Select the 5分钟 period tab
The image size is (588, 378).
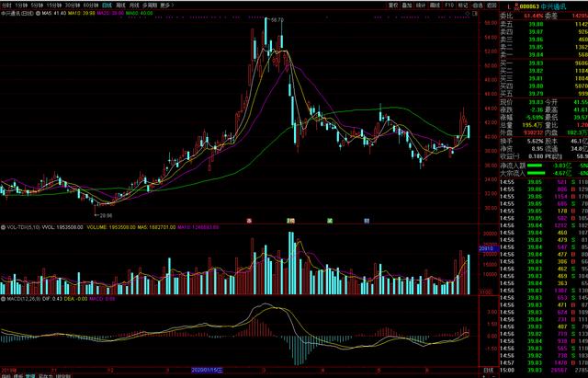pos(38,6)
